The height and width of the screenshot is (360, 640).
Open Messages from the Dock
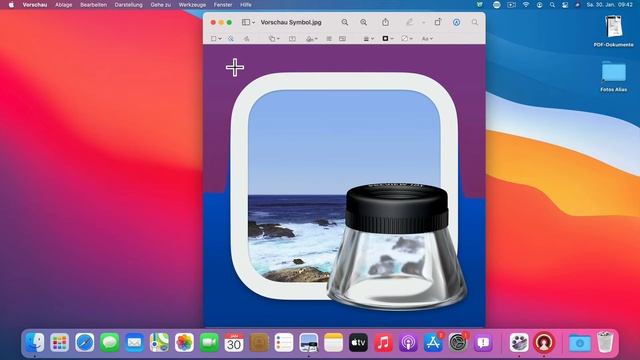click(109, 342)
